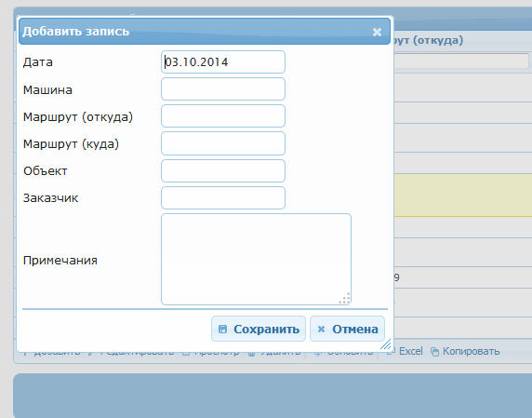Click the filter field under the Маршрут (откуда) column
This screenshot has width=532, height=418.
pyautogui.click(x=461, y=61)
